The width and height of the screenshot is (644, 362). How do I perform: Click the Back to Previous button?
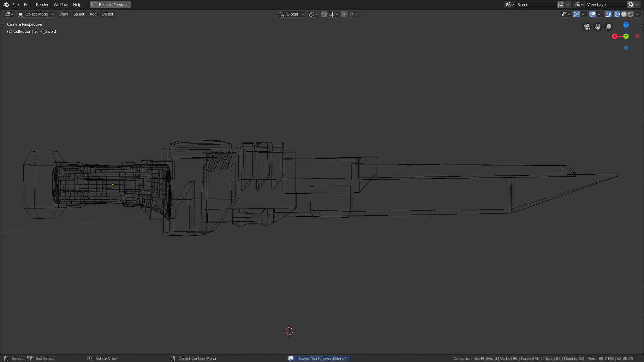110,5
